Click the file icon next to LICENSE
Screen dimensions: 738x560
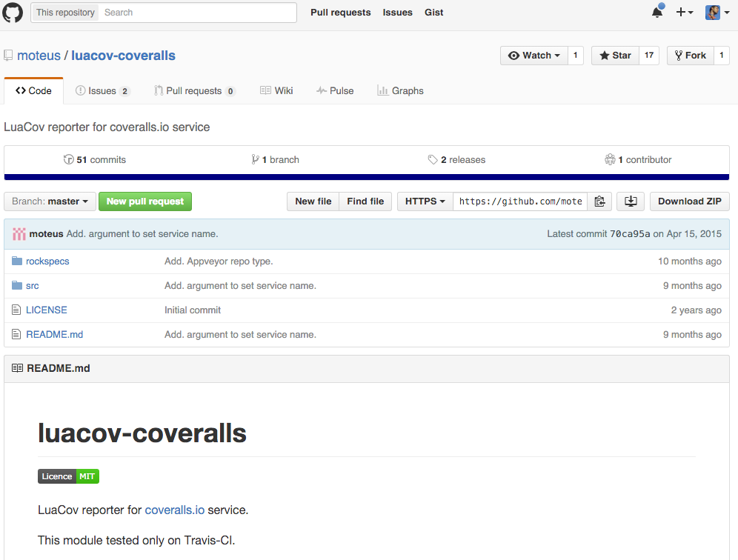(16, 310)
